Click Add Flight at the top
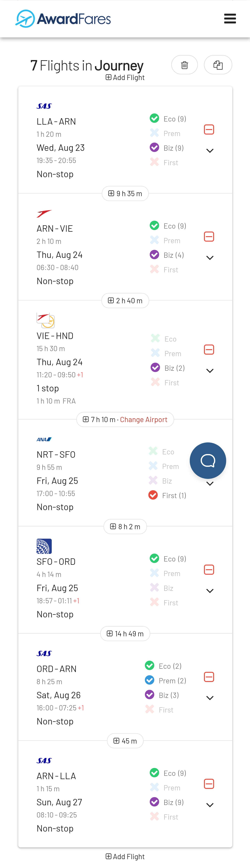Viewport: 250px width, 868px height. coord(125,77)
